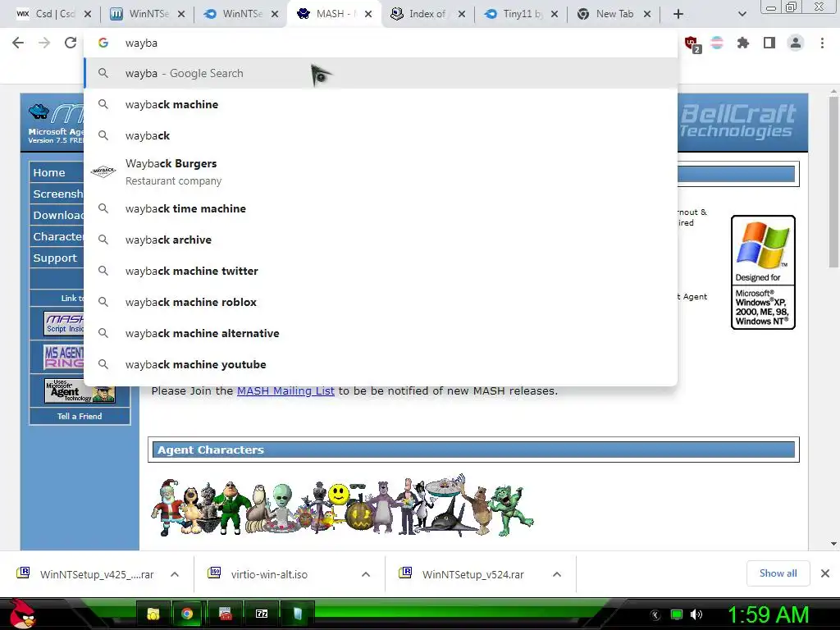This screenshot has height=630, width=840.
Task: Open the 7-Zip taskbar icon
Action: [262, 614]
